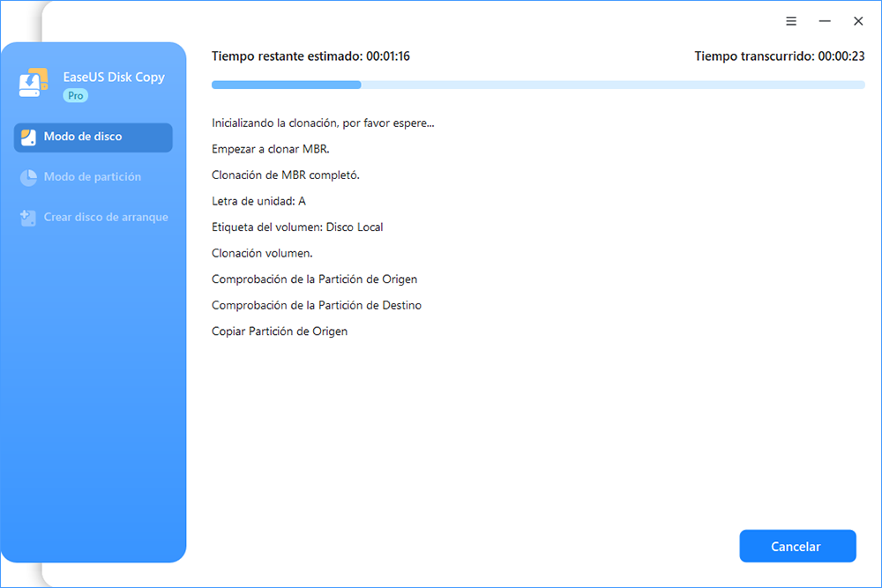Click the EaseUS Disk Copy title text
Image resolution: width=882 pixels, height=588 pixels.
point(114,77)
